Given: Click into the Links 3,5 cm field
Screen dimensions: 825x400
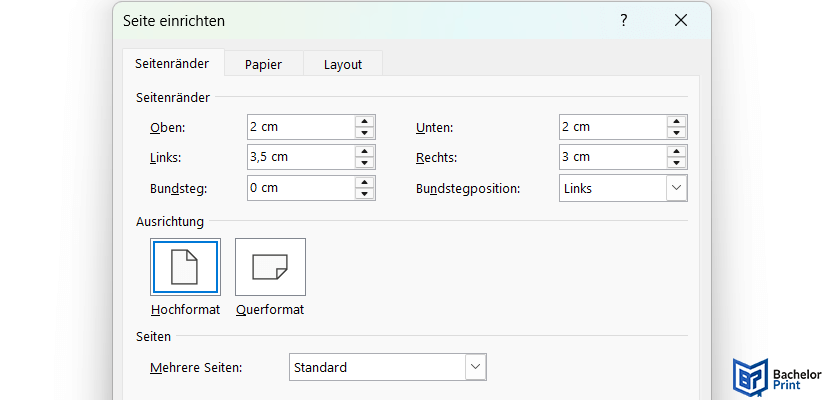Looking at the screenshot, I should click(x=301, y=157).
